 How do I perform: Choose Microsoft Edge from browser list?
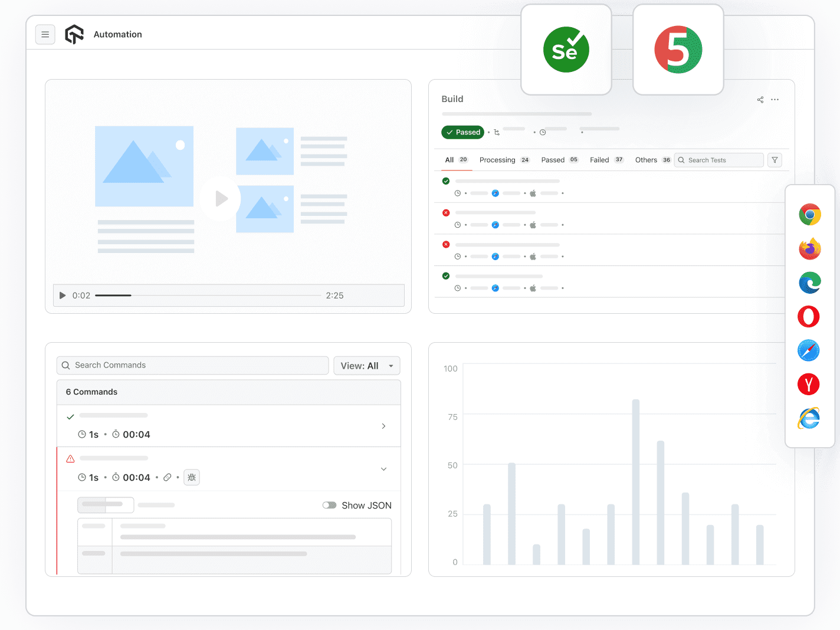click(809, 282)
